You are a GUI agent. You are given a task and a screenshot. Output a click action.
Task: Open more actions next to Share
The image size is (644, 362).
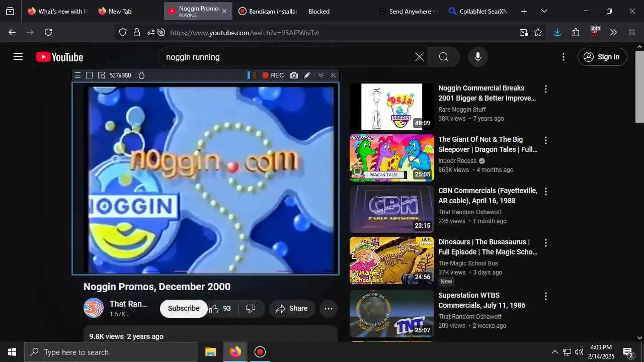329,308
